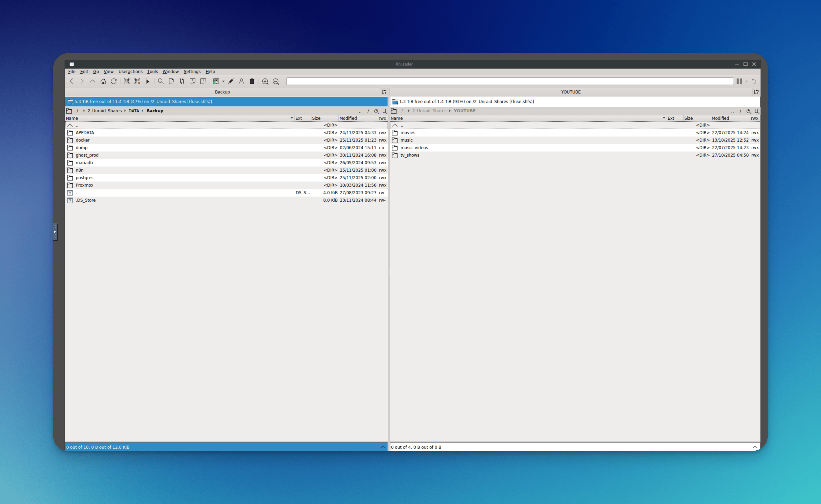Expand the command line history dropdown
The width and height of the screenshot is (821, 504).
point(747,81)
